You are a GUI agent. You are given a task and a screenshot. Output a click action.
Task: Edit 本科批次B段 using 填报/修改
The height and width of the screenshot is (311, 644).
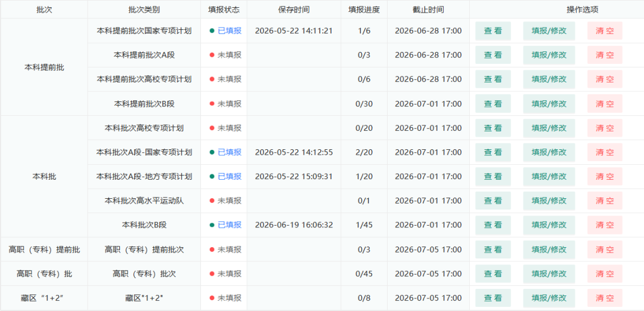click(x=549, y=225)
